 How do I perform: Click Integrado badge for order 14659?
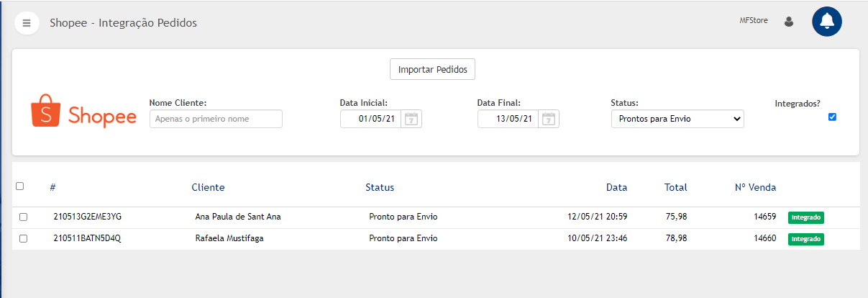coord(806,217)
